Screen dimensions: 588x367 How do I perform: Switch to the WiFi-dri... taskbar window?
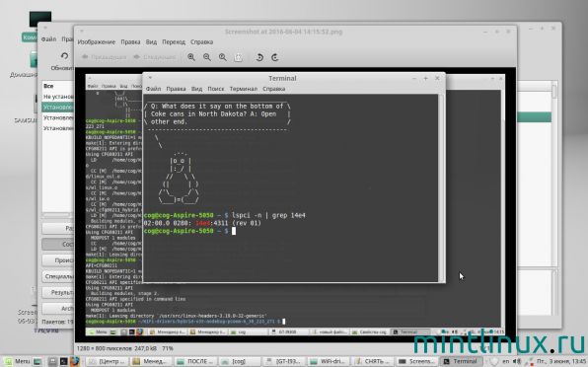[328, 361]
